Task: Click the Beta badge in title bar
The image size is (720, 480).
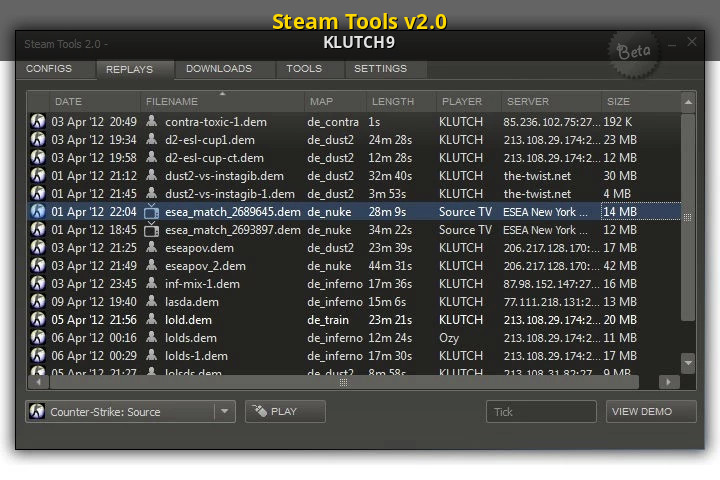Action: coord(633,50)
